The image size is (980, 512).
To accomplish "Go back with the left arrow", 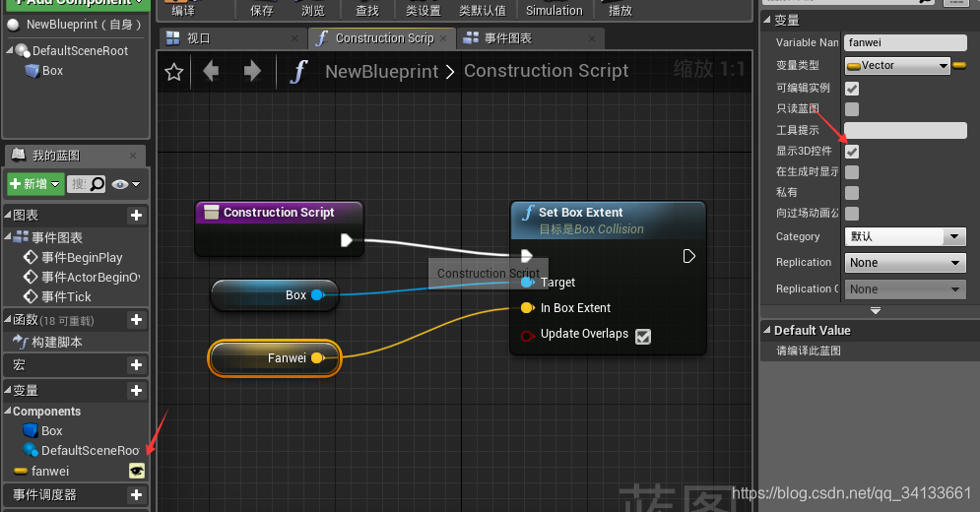I will pyautogui.click(x=211, y=71).
